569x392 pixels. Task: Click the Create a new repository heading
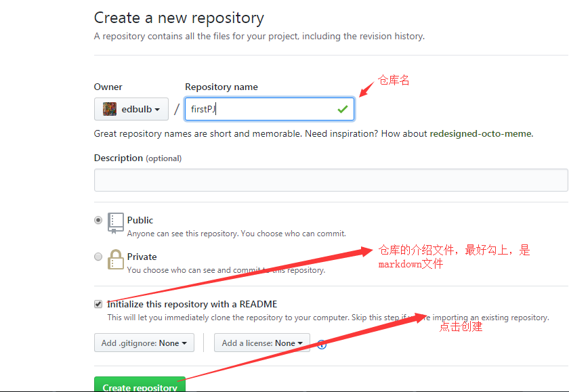(x=179, y=18)
